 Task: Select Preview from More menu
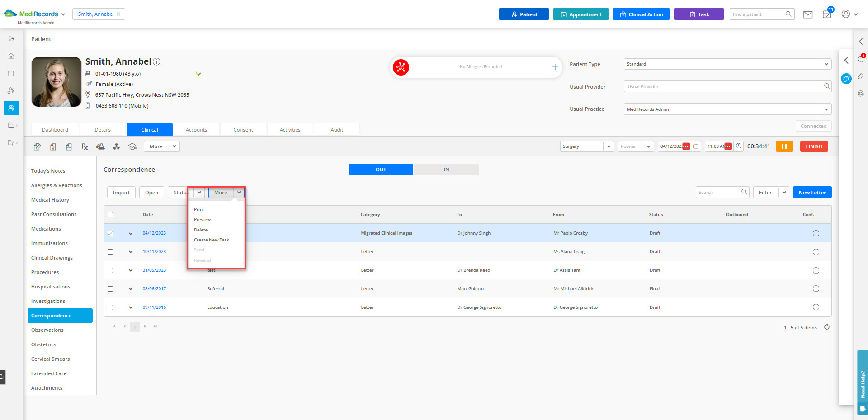point(202,219)
